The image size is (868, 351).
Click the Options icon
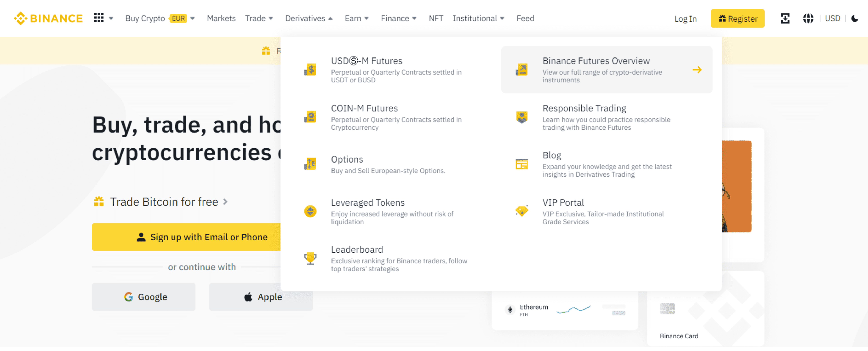tap(310, 164)
